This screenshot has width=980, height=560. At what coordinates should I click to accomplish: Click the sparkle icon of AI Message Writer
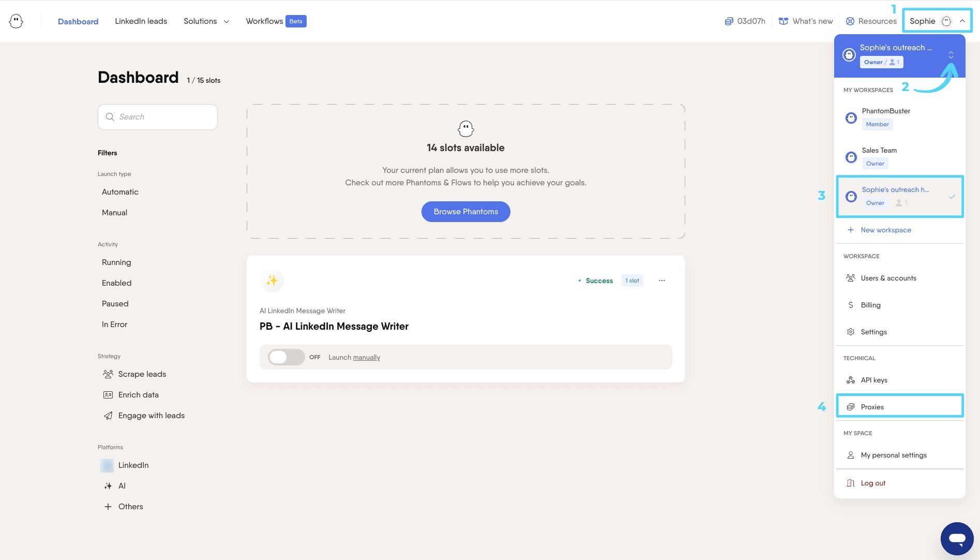click(x=272, y=281)
